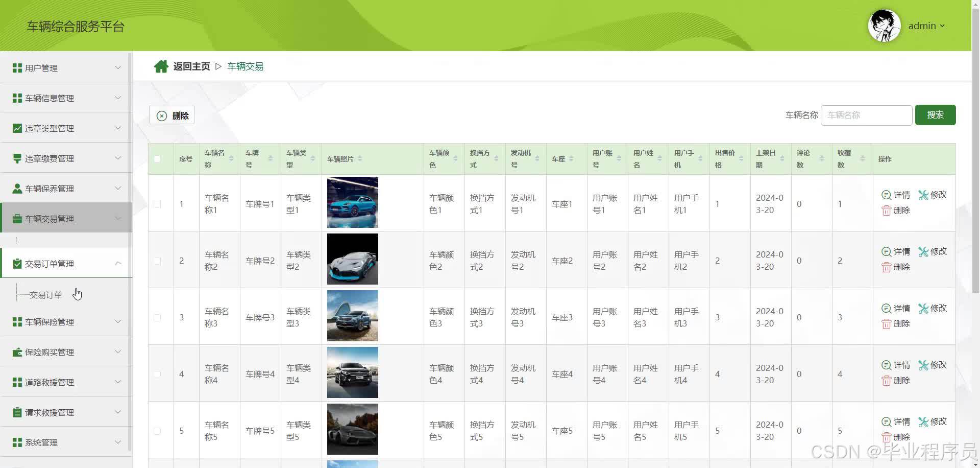Click the 保险购买管理 wallet icon
Image resolution: width=980 pixels, height=468 pixels.
(17, 352)
